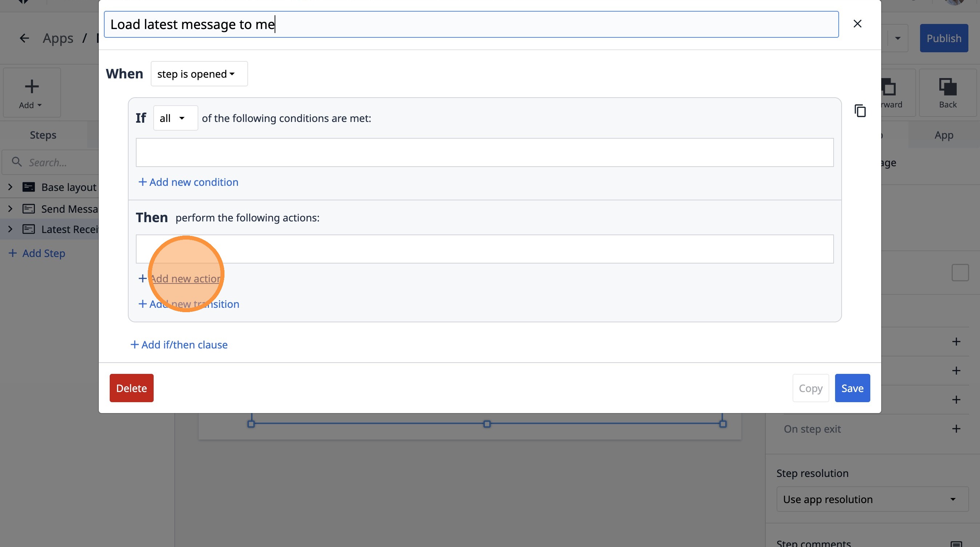
Task: Open the 'step is opened' trigger dropdown
Action: pos(199,74)
